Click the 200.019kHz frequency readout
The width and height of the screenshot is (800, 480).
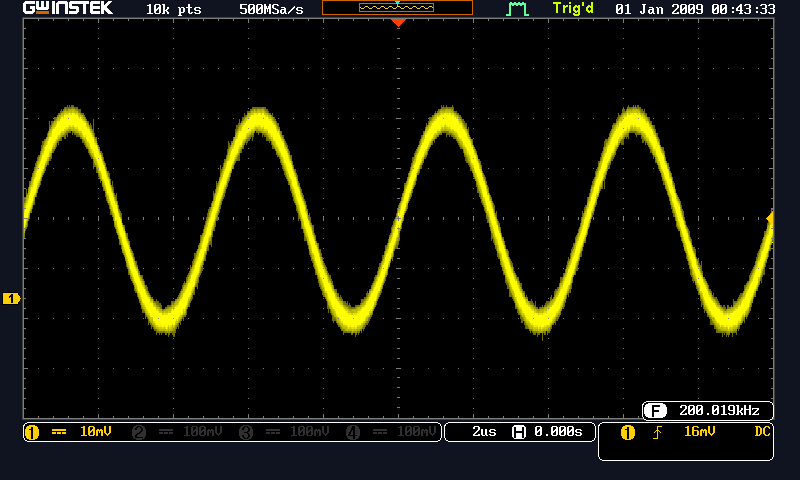pyautogui.click(x=718, y=410)
